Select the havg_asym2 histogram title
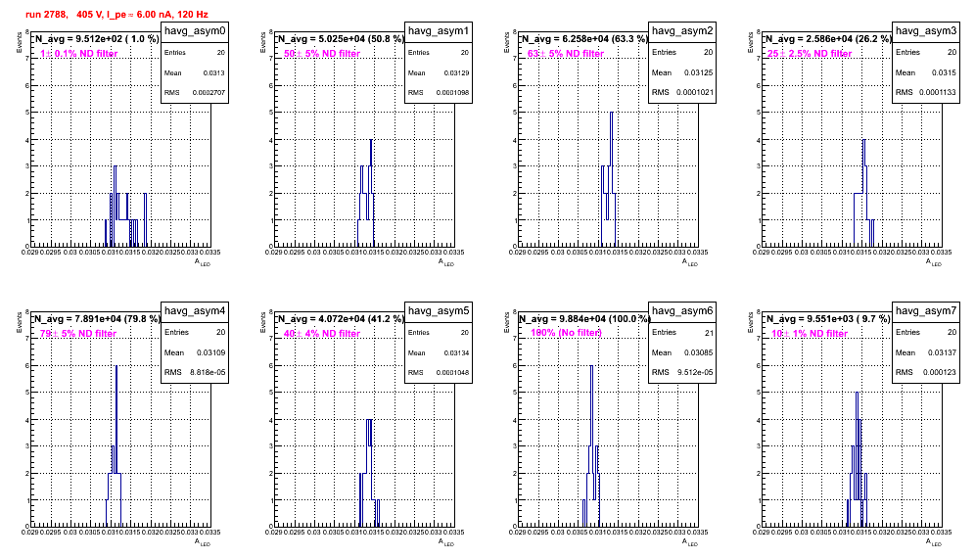Viewport: 975px width, 560px height. (x=682, y=31)
